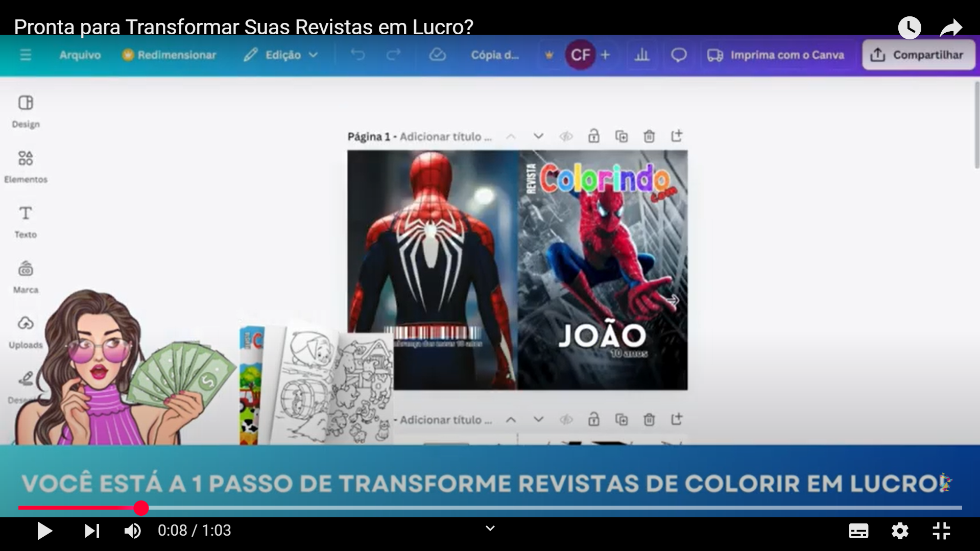Delete the second page with the trash icon
980x551 pixels.
click(x=649, y=420)
